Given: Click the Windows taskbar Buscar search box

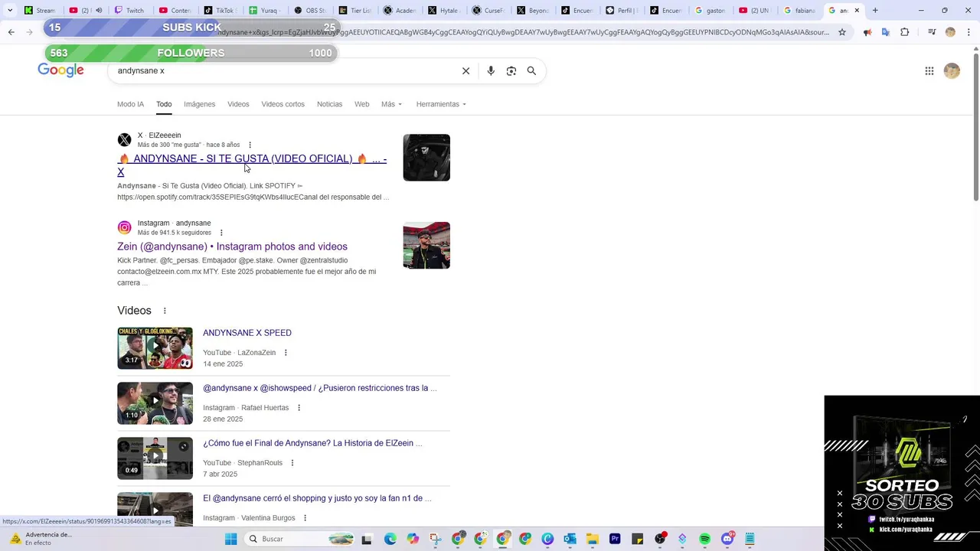Looking at the screenshot, I should (x=300, y=539).
